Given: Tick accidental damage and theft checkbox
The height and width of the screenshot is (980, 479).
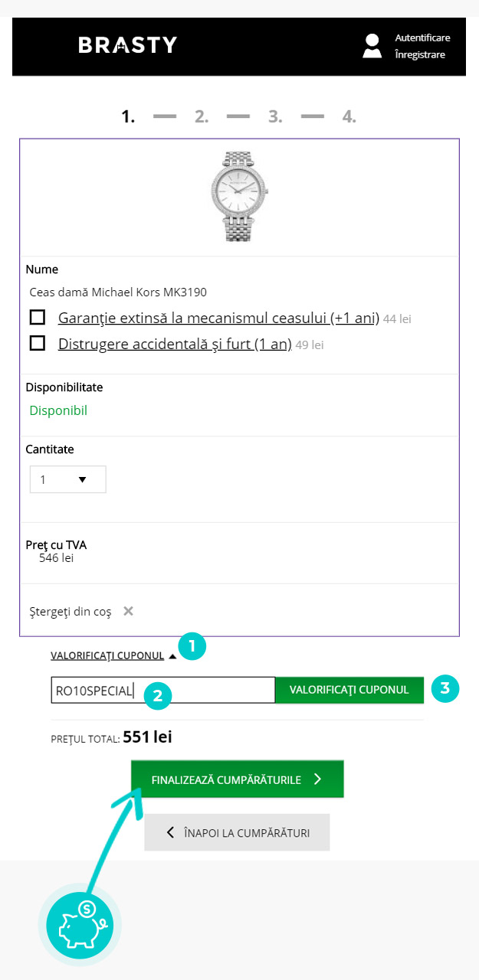Looking at the screenshot, I should [x=37, y=344].
